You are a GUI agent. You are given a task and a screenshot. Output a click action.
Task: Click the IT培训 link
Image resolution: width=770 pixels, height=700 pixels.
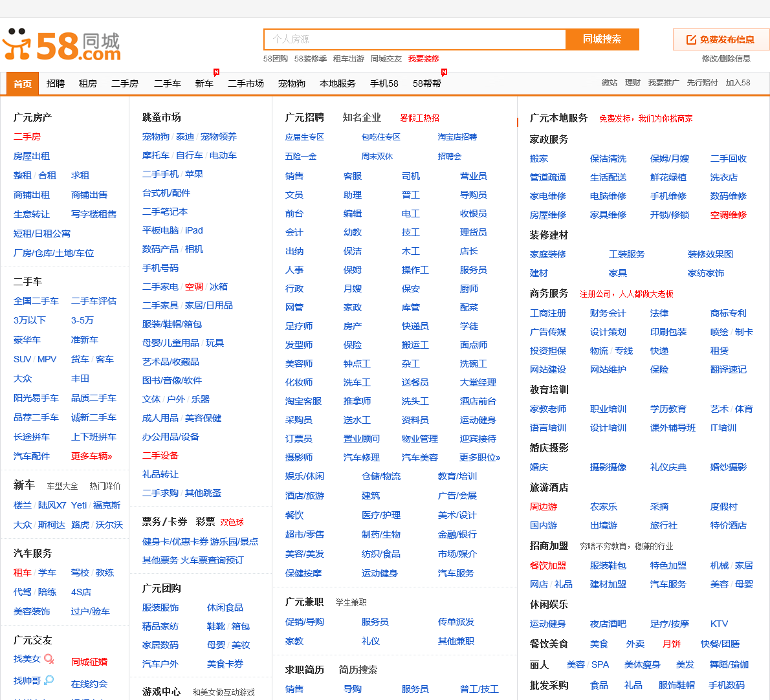(723, 428)
